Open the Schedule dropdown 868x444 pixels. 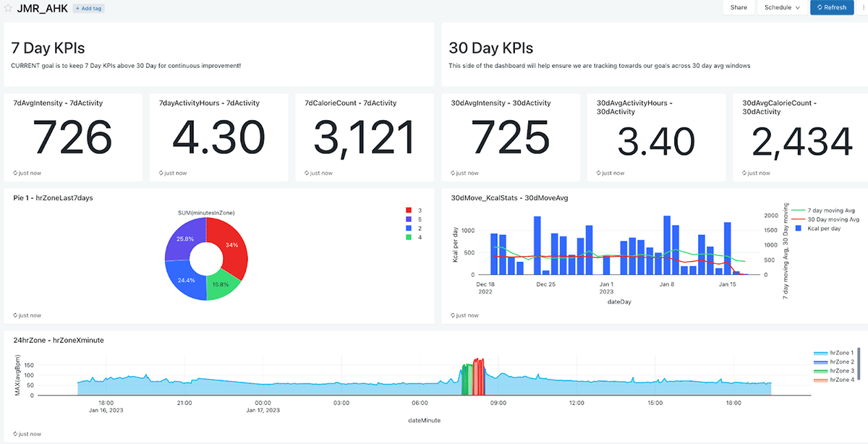tap(782, 7)
